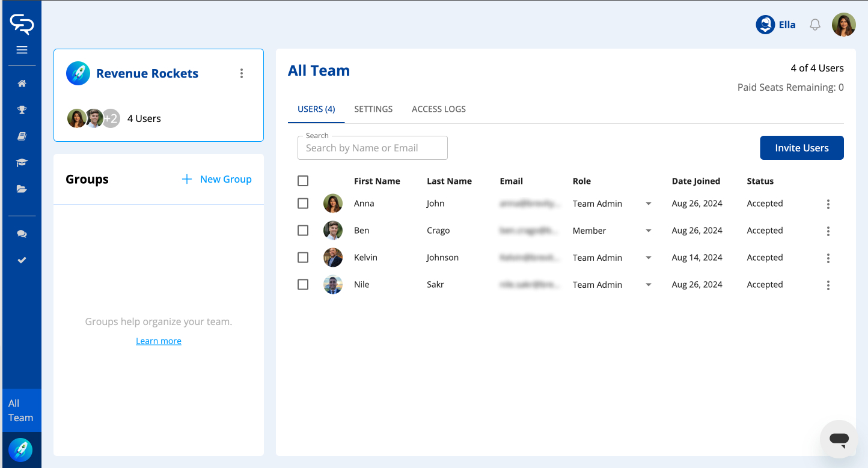Click the checkmark tasks icon in sidebar
This screenshot has width=868, height=468.
coord(22,260)
